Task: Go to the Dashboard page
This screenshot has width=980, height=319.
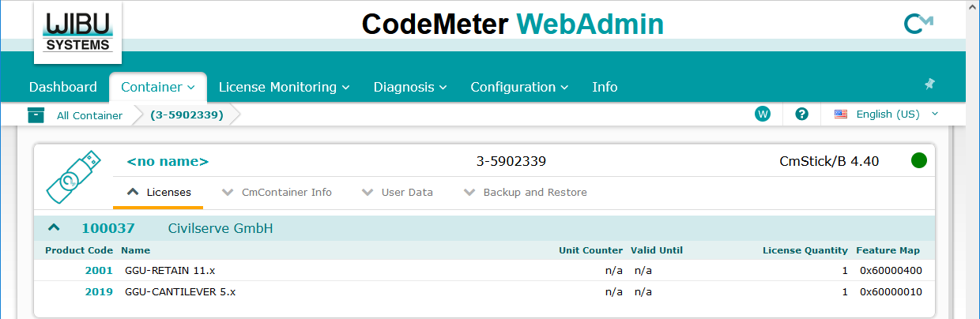Action: (62, 87)
